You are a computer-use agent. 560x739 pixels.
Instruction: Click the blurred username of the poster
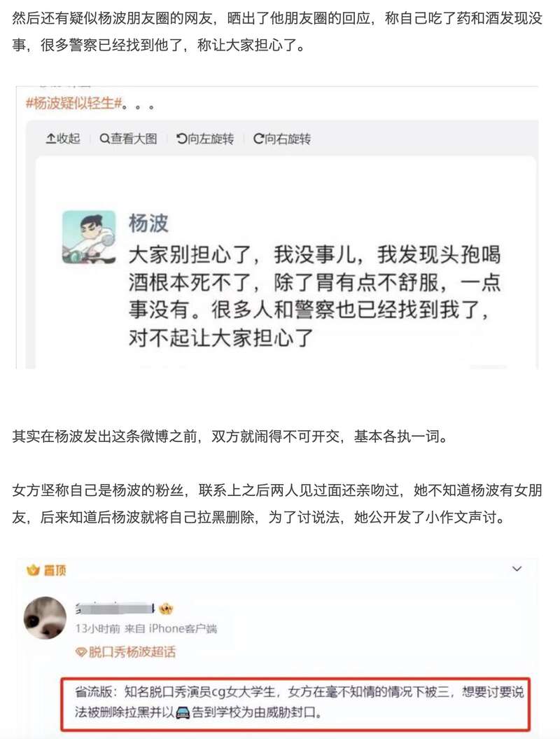click(116, 609)
